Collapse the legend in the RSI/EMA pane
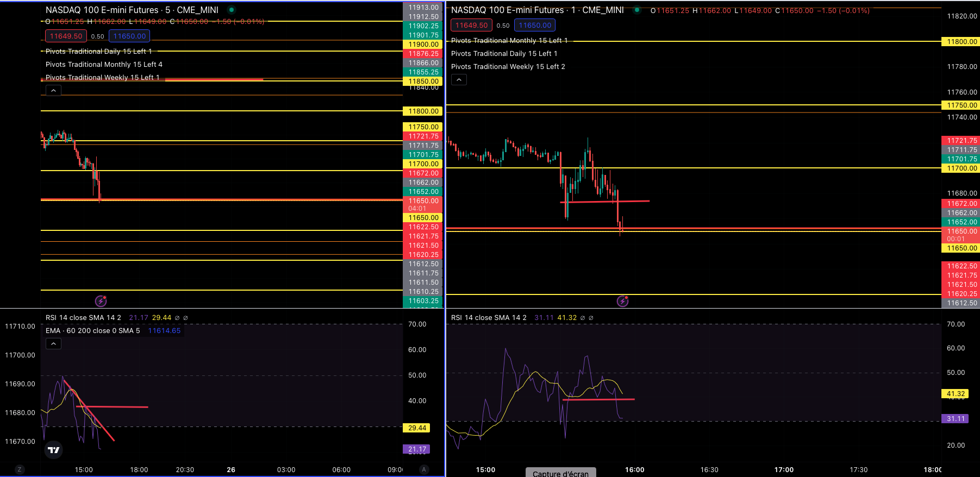 [53, 344]
